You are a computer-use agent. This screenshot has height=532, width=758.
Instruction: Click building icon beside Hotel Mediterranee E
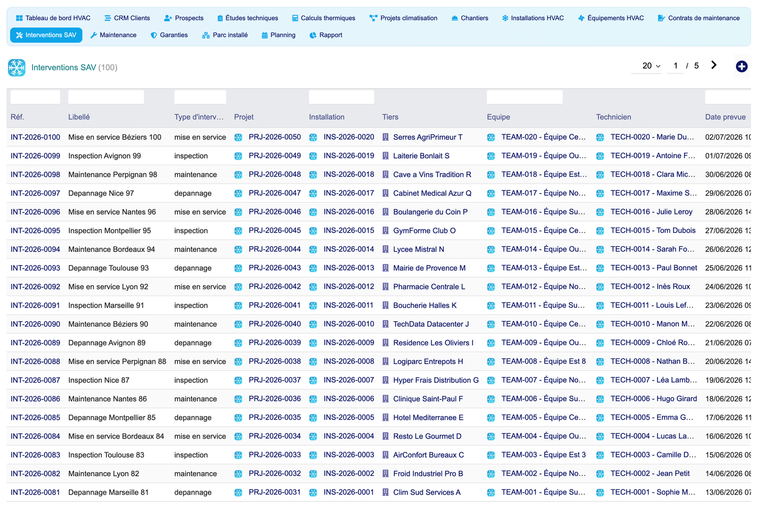click(386, 418)
